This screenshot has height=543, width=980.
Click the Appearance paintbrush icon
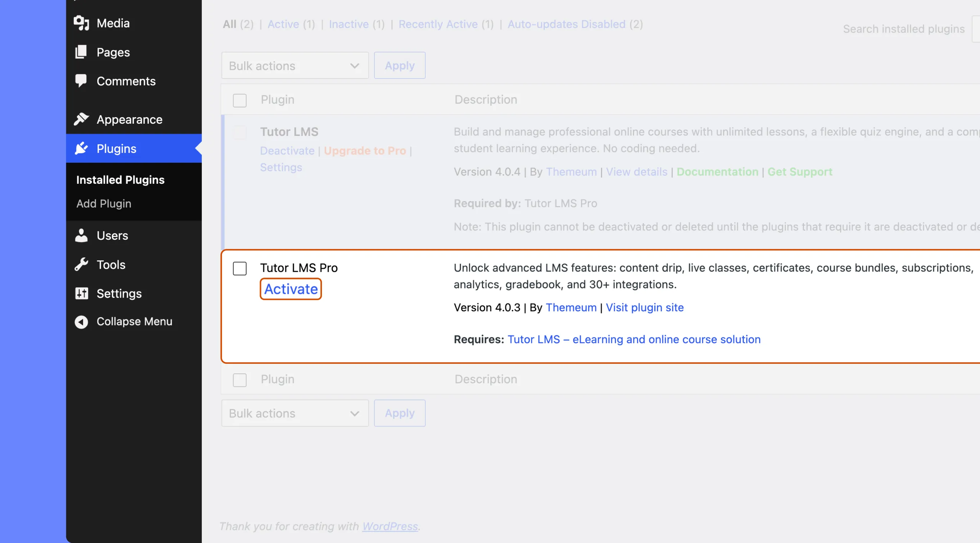click(81, 119)
